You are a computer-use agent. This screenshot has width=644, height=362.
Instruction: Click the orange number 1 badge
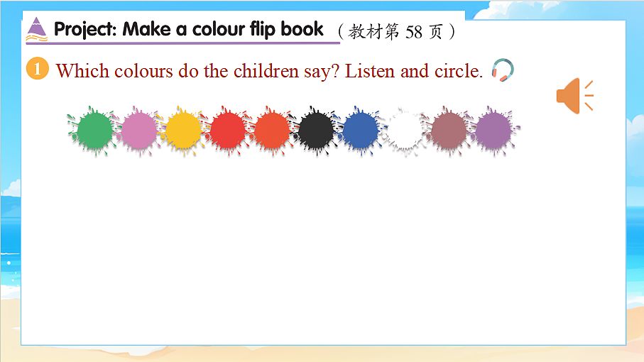(x=38, y=69)
